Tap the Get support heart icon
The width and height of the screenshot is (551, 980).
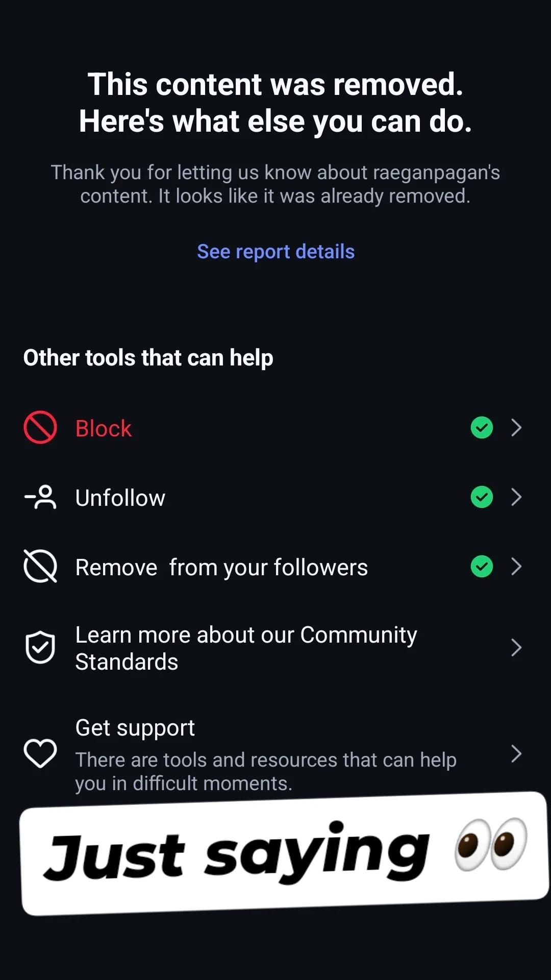[x=40, y=753]
